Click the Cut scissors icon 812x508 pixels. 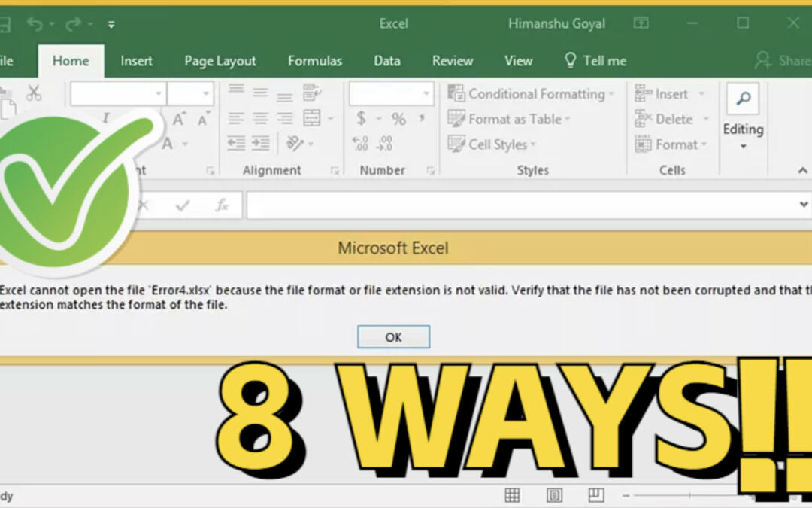click(33, 93)
